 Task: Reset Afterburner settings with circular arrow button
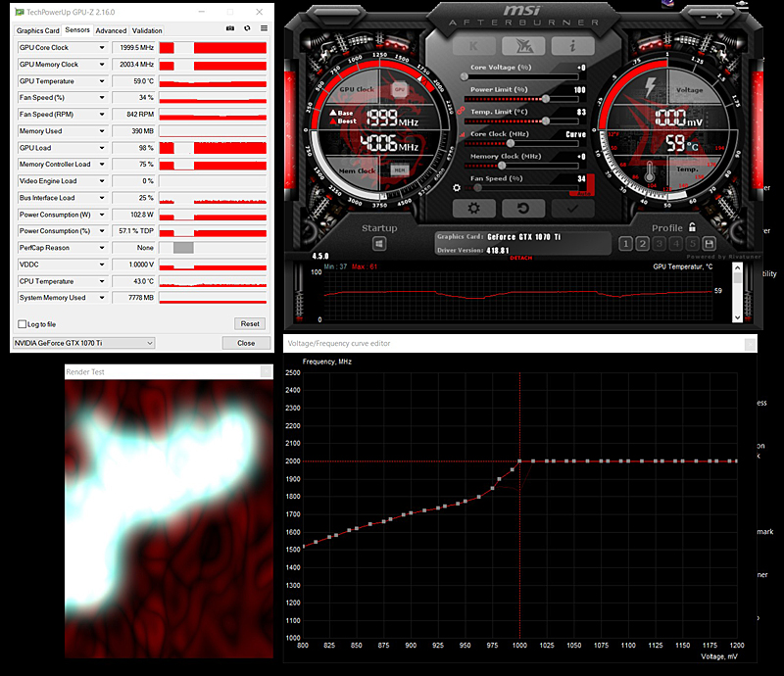(523, 208)
